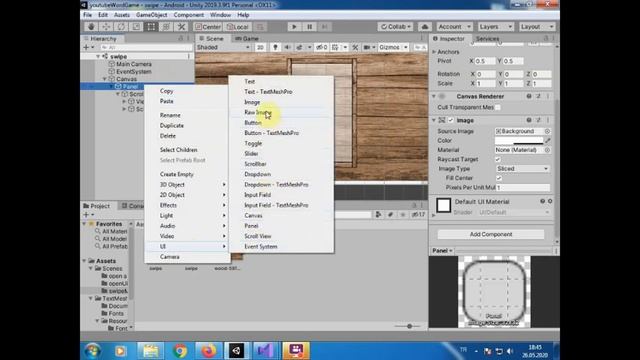
Task: Open the file explorer taskbar icon
Action: (x=150, y=351)
